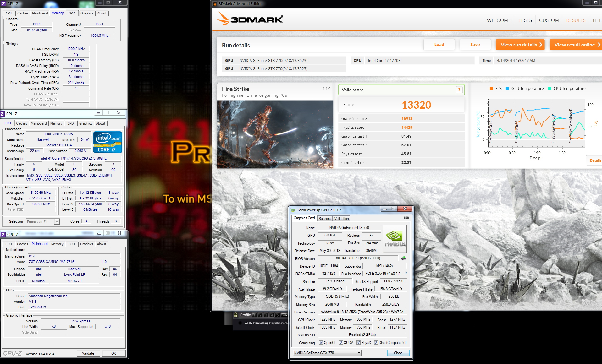Click the NVIDIA logo in GPU-Z
This screenshot has width=602, height=364.
[395, 239]
